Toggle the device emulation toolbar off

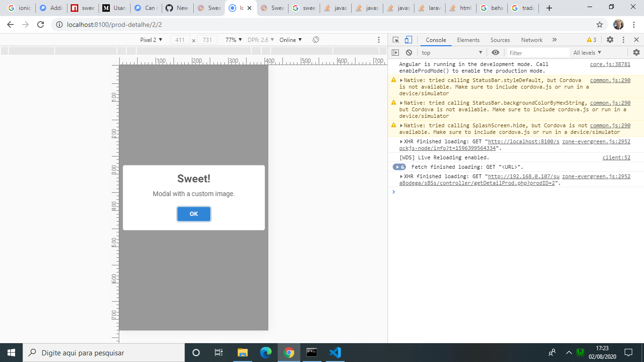(408, 40)
